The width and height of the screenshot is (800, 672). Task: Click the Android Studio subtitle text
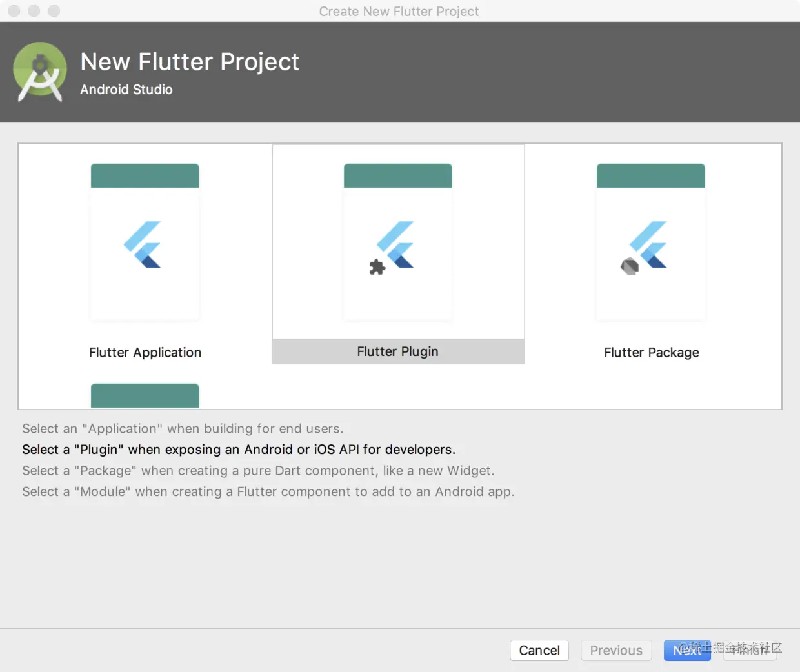point(126,90)
